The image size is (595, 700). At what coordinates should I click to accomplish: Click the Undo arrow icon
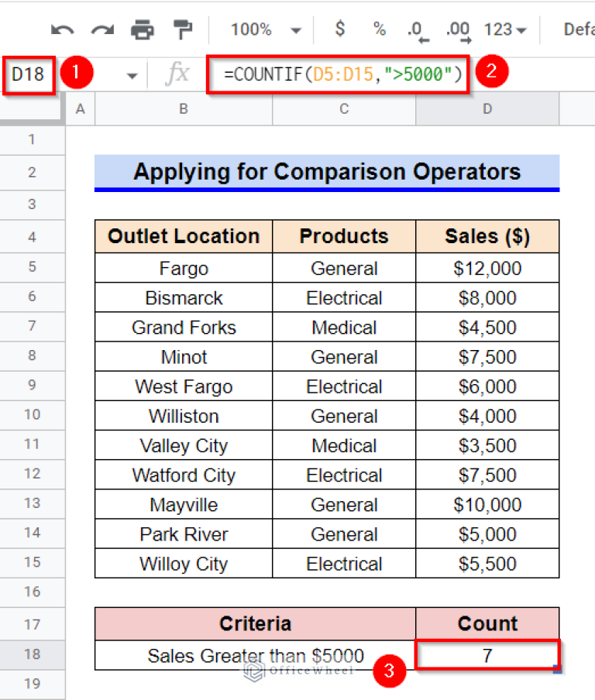[62, 30]
